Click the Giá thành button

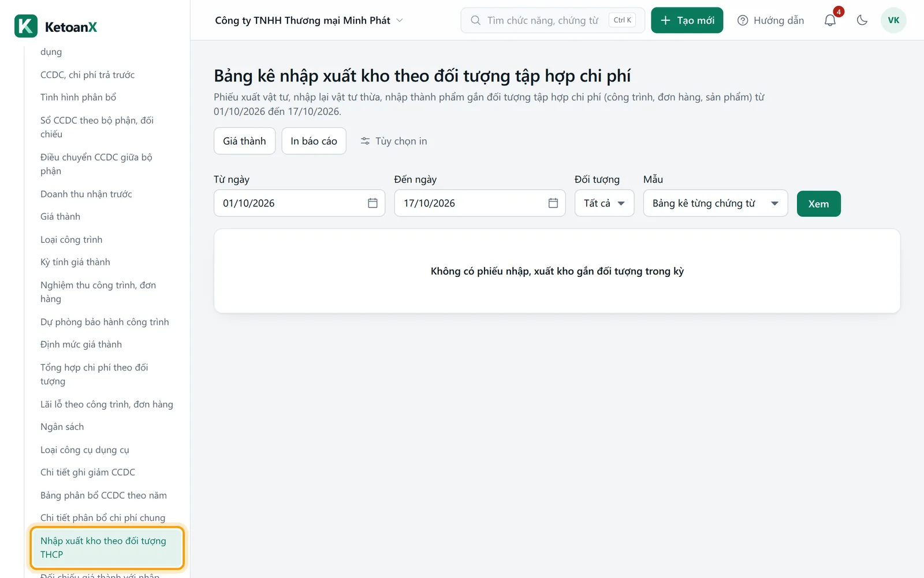tap(244, 141)
